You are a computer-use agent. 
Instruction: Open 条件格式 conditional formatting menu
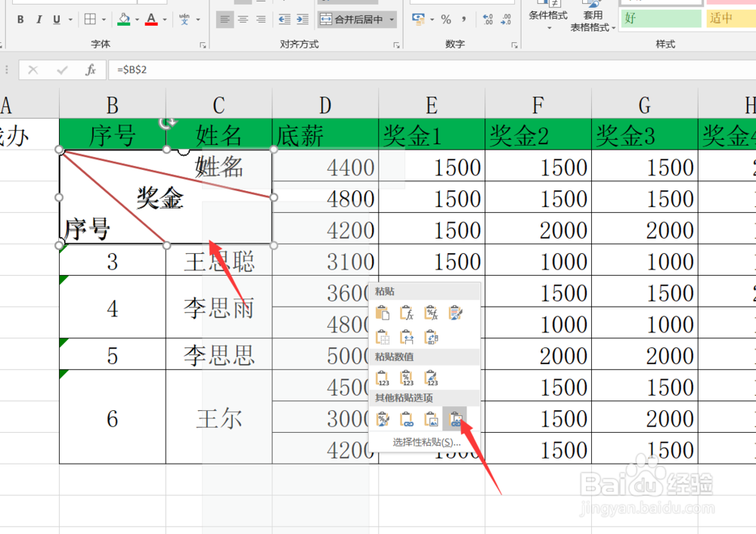[x=547, y=17]
